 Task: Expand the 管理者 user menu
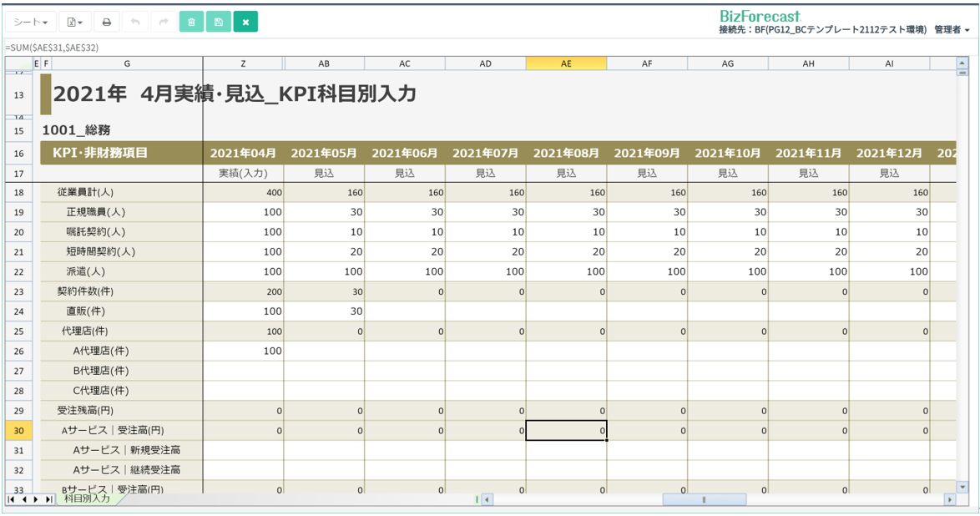[952, 30]
